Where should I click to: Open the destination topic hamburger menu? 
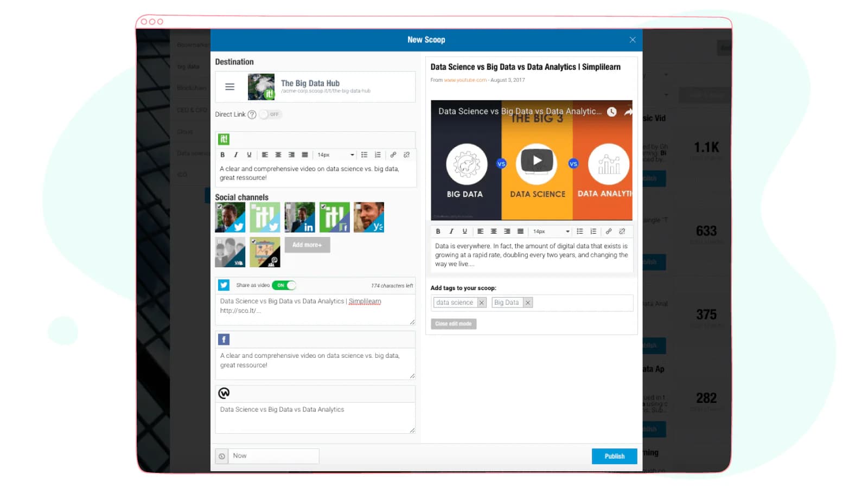(230, 87)
